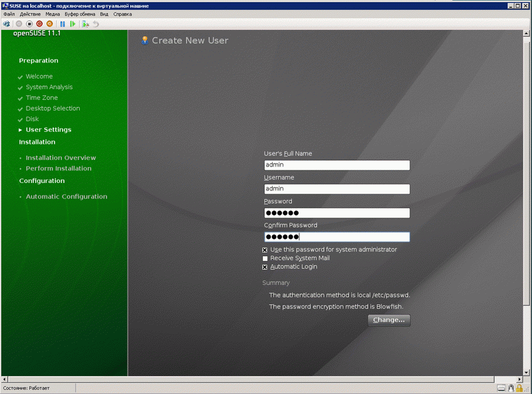Click the Preparation heading
Image resolution: width=532 pixels, height=394 pixels.
pos(39,61)
